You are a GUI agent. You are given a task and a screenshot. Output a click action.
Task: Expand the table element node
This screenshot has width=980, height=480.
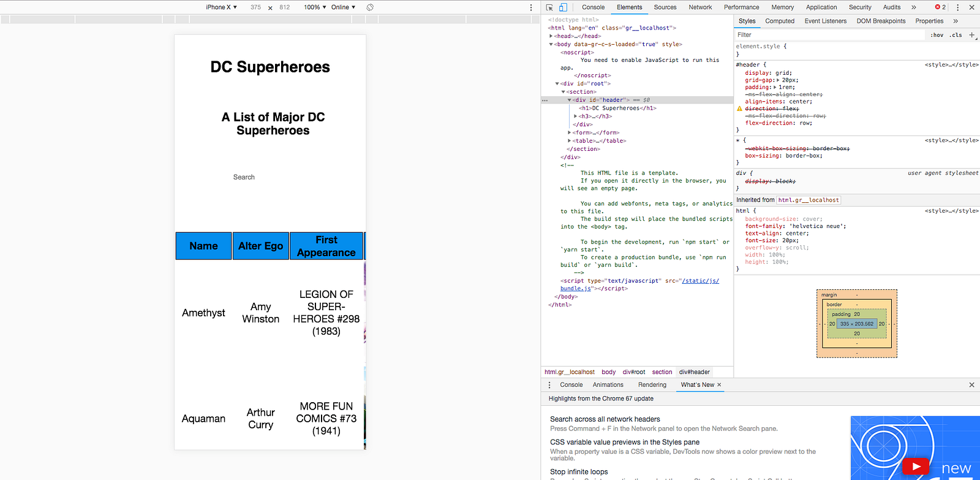(x=570, y=141)
